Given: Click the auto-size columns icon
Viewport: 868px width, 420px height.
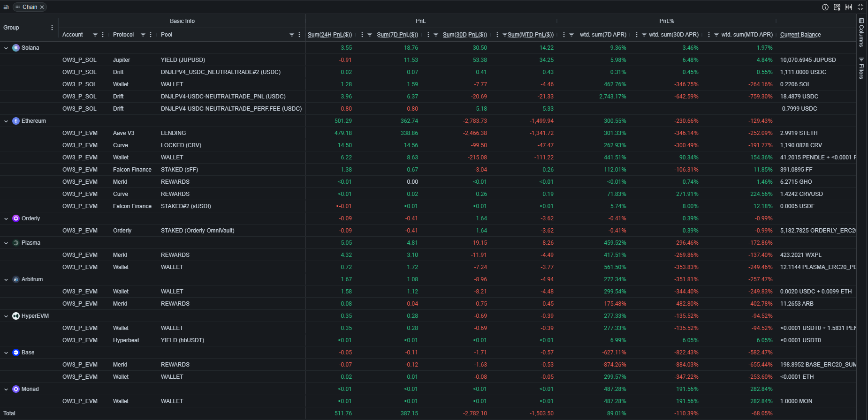Looking at the screenshot, I should [849, 7].
